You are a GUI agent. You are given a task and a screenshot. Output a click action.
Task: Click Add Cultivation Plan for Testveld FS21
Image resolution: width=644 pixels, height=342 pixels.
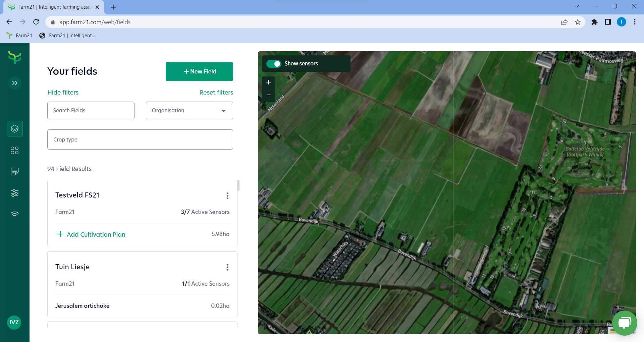pos(91,234)
